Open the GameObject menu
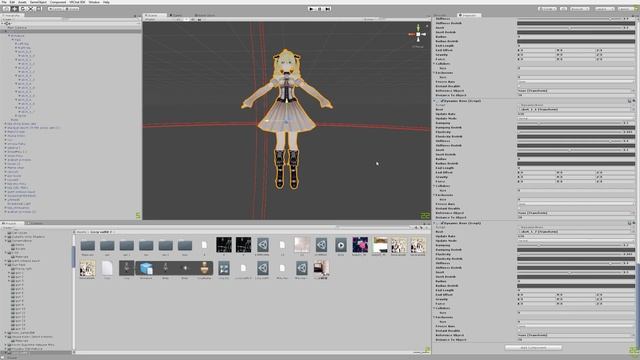This screenshot has width=640, height=360. [x=38, y=2]
